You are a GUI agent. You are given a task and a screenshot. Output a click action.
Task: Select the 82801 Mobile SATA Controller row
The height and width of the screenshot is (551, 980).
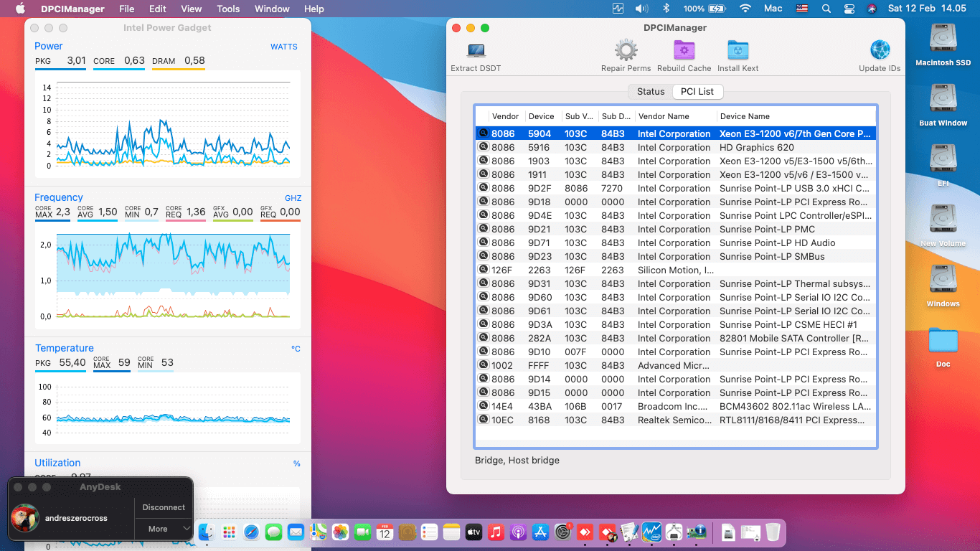pos(675,338)
